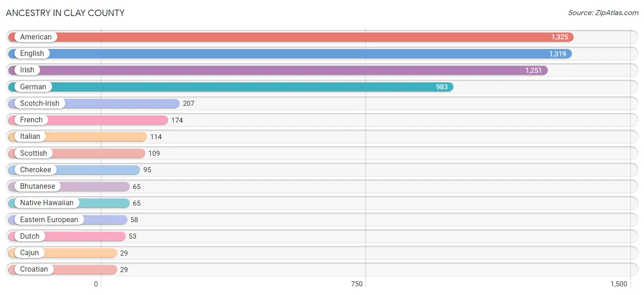
Task: Select the Bhutanese label
Action: (x=38, y=186)
